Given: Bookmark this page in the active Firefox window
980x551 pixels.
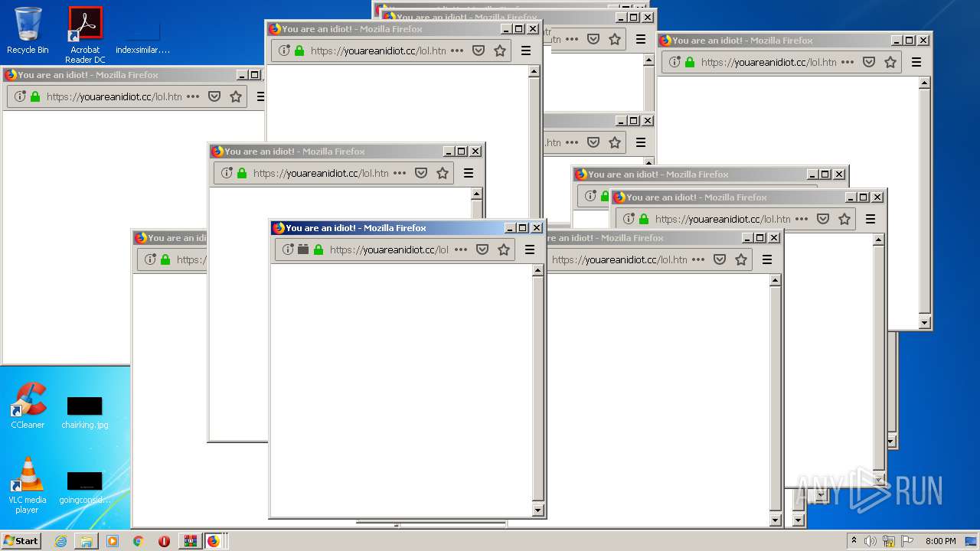Looking at the screenshot, I should click(x=504, y=249).
